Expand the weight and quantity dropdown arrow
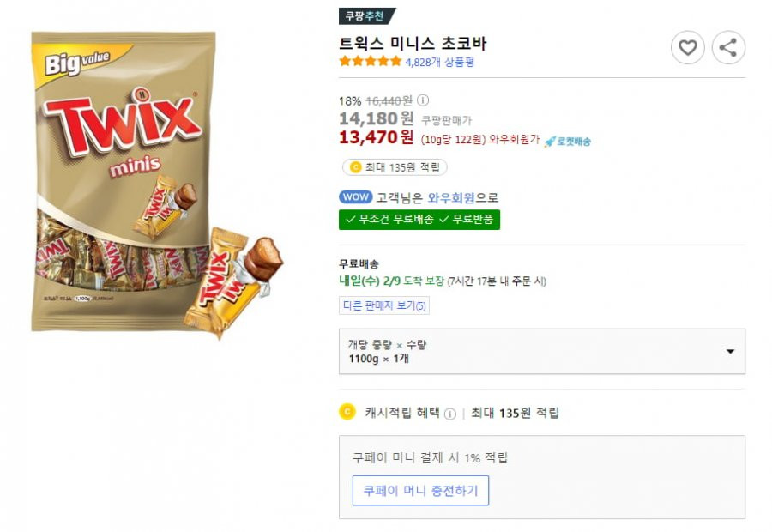The height and width of the screenshot is (532, 772). tap(730, 351)
